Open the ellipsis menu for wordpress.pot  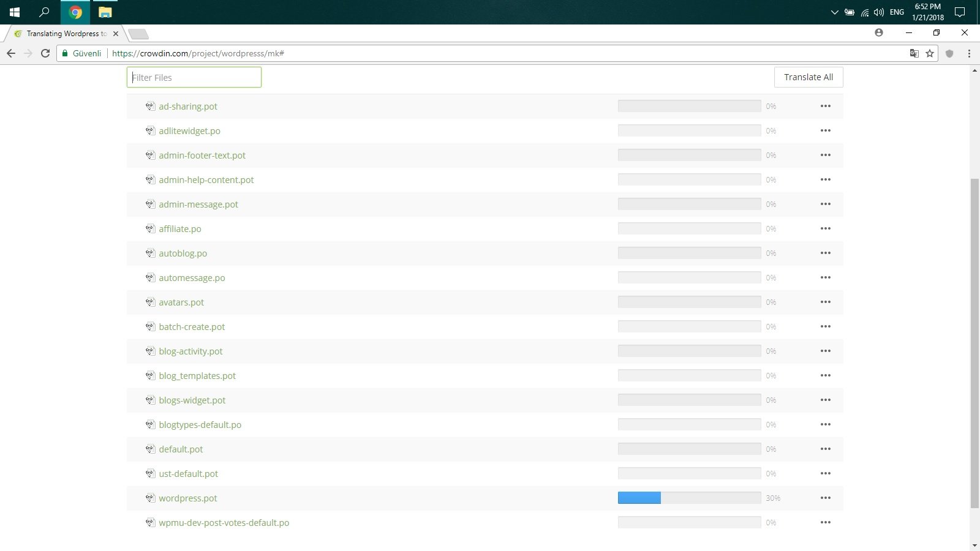(826, 498)
